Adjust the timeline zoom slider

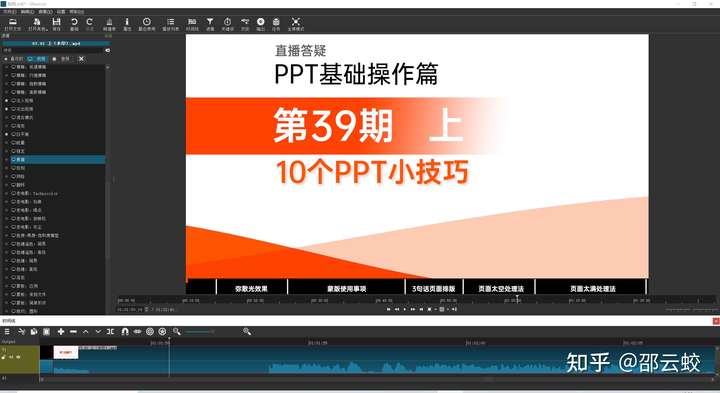tap(199, 331)
